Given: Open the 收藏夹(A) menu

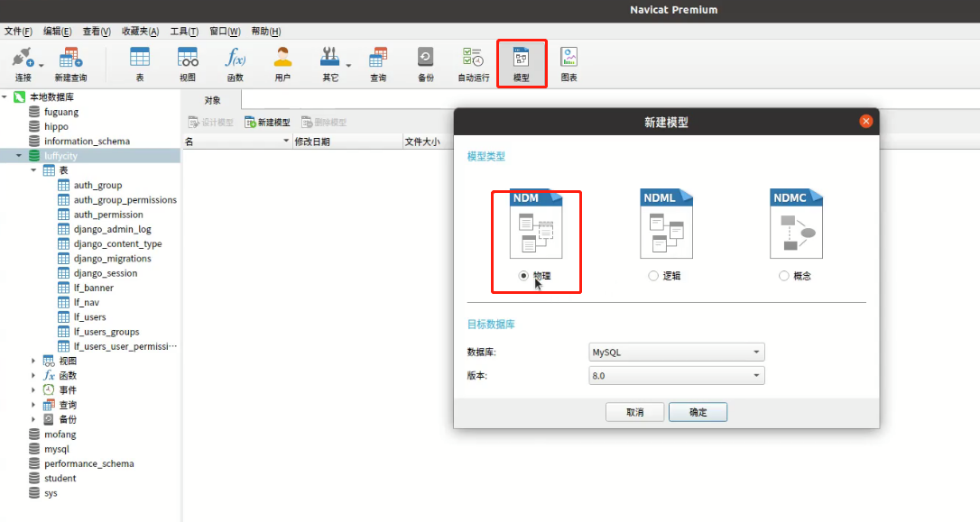Looking at the screenshot, I should pos(140,32).
